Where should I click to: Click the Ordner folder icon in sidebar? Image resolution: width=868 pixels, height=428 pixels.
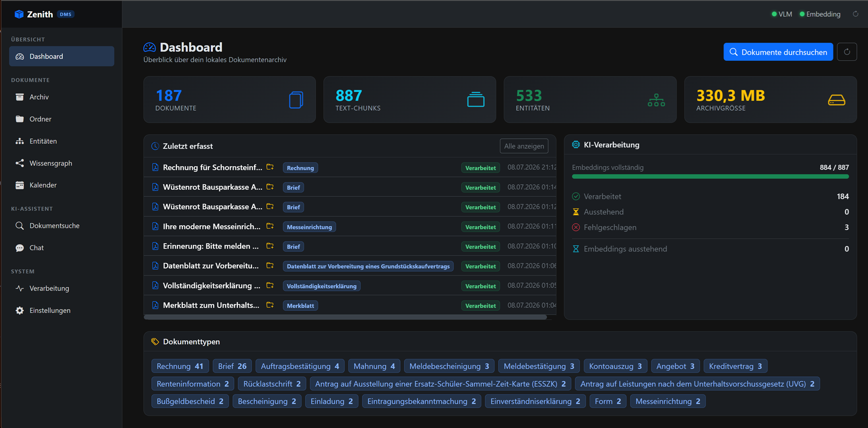20,119
